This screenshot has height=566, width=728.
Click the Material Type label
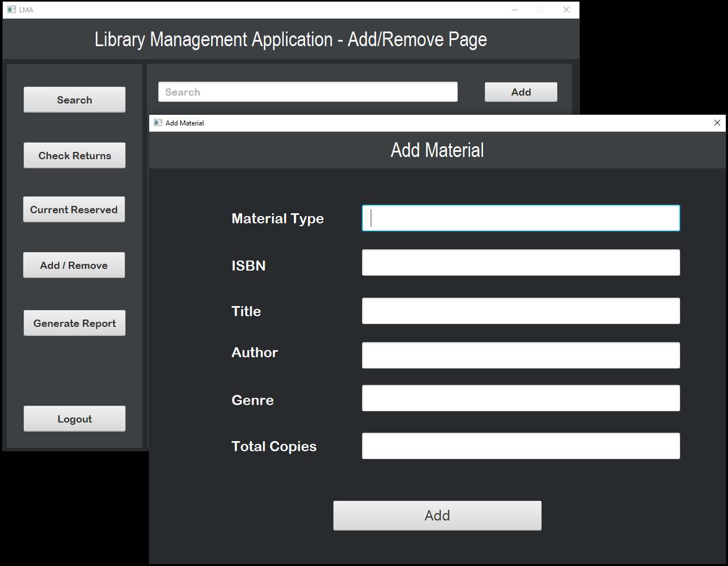click(278, 218)
